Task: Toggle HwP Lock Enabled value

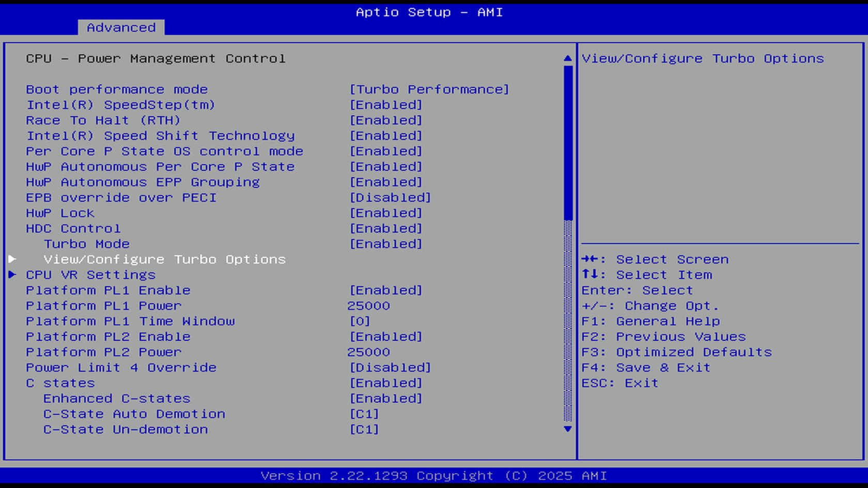Action: (386, 213)
